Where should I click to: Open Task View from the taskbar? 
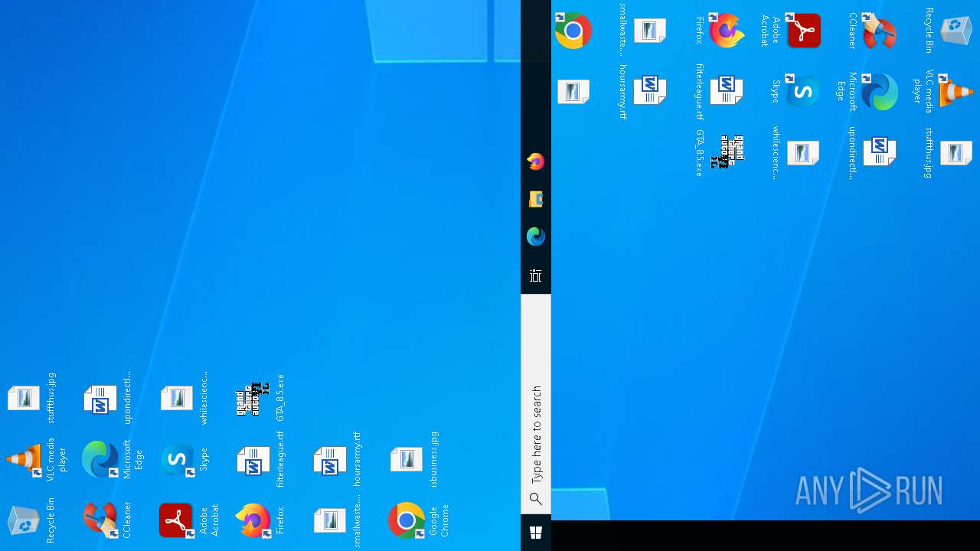click(536, 275)
